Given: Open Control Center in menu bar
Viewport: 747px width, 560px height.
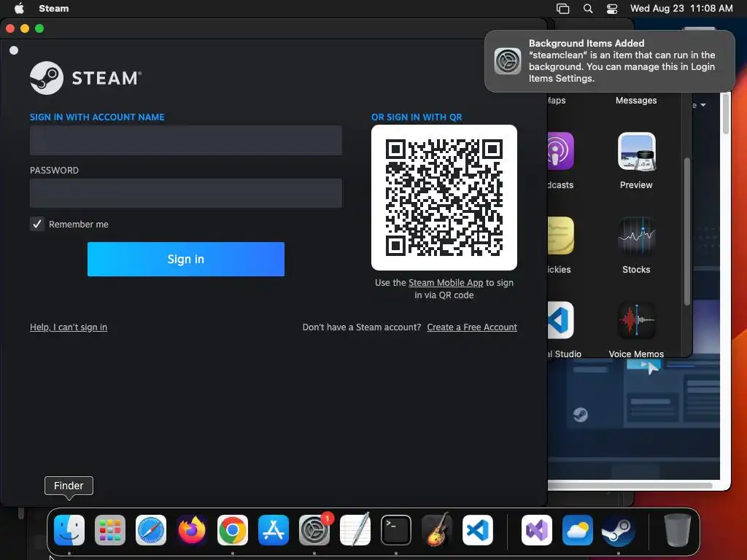Looking at the screenshot, I should [x=612, y=9].
